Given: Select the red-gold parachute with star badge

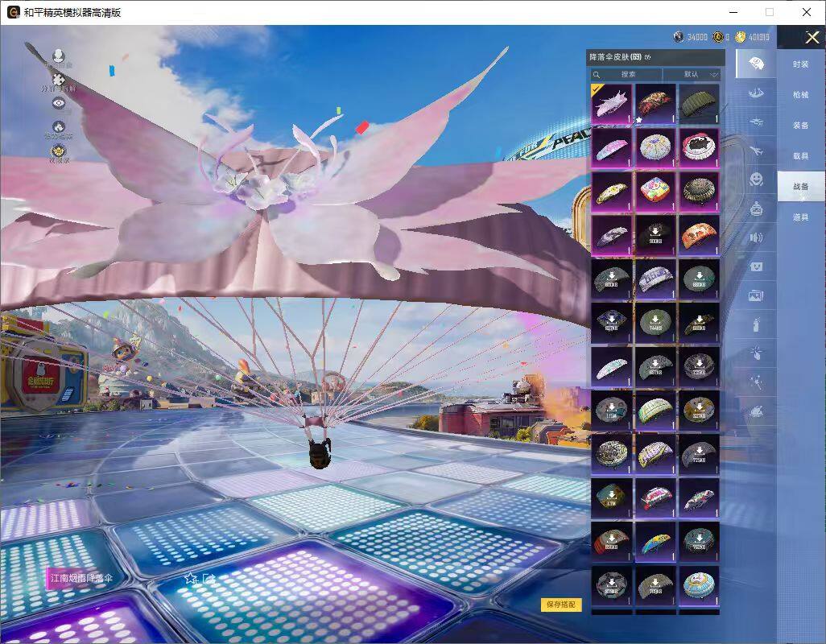Looking at the screenshot, I should tap(655, 105).
